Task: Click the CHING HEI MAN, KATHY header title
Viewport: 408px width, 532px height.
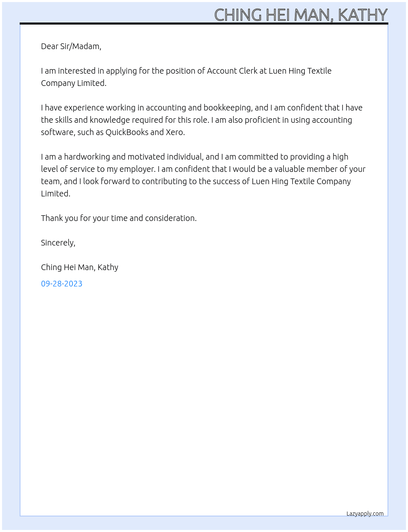Action: [x=301, y=15]
